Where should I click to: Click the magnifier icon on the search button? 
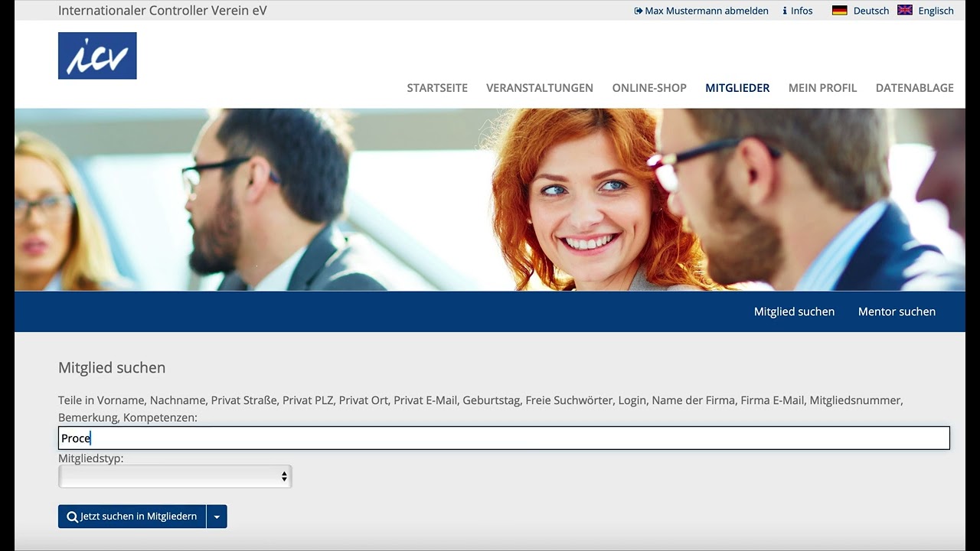tap(73, 517)
